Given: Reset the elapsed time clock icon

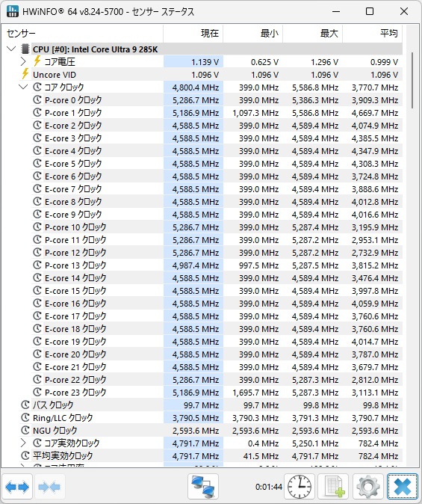Looking at the screenshot, I should point(300,487).
